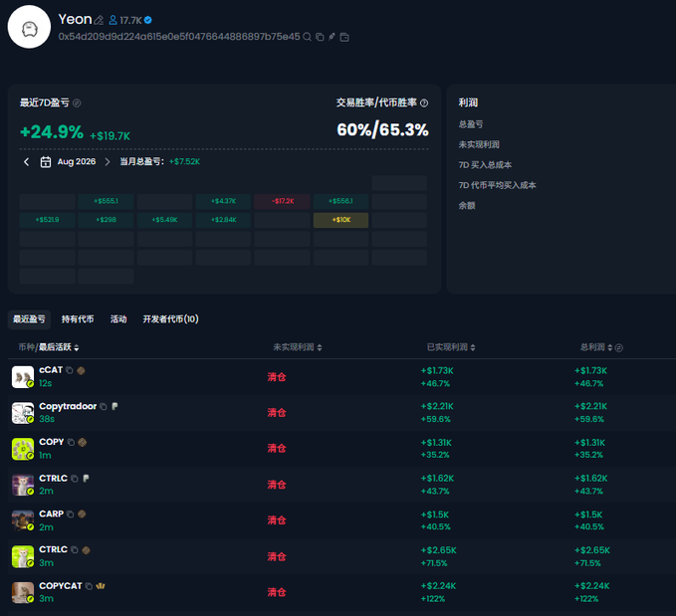The image size is (676, 616).
Task: Select the Aug 2026 month label
Action: [x=77, y=161]
